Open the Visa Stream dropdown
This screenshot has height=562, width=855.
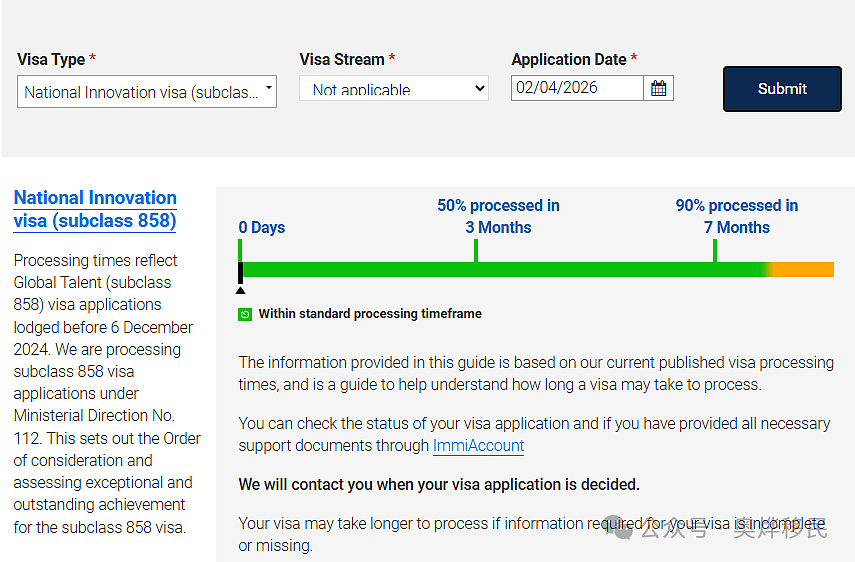click(x=394, y=88)
